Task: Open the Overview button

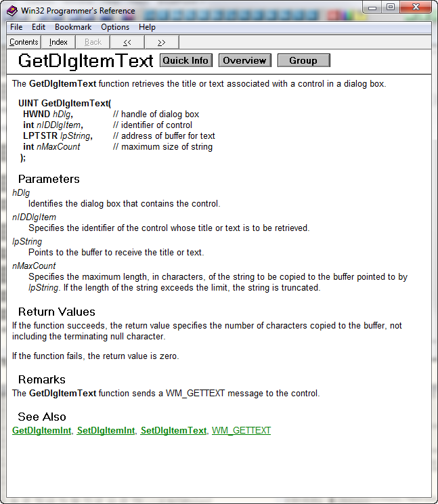Action: point(244,60)
